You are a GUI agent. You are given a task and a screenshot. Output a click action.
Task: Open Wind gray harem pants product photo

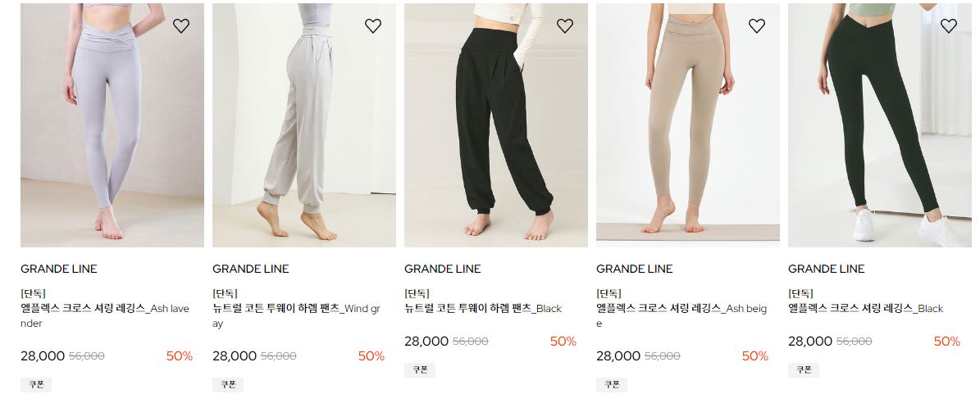coord(303,125)
